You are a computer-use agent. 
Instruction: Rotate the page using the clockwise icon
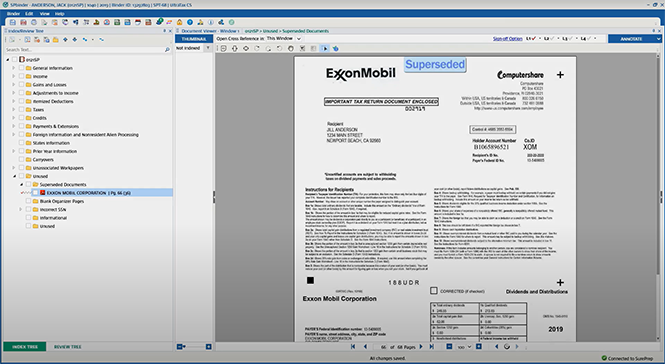[257, 48]
